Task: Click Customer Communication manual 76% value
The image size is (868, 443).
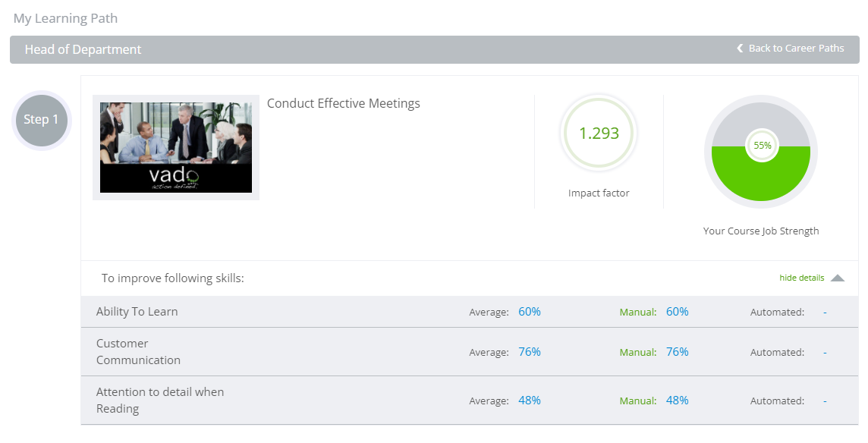Action: tap(677, 352)
